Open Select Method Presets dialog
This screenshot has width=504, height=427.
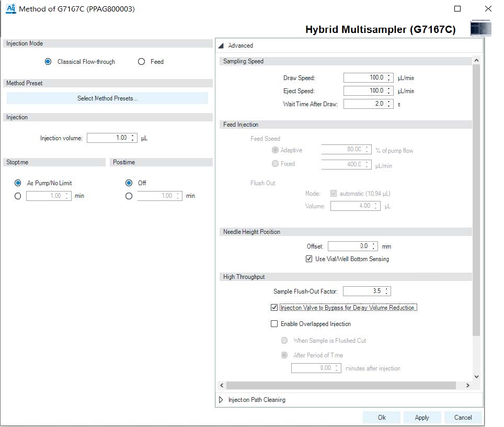[107, 98]
